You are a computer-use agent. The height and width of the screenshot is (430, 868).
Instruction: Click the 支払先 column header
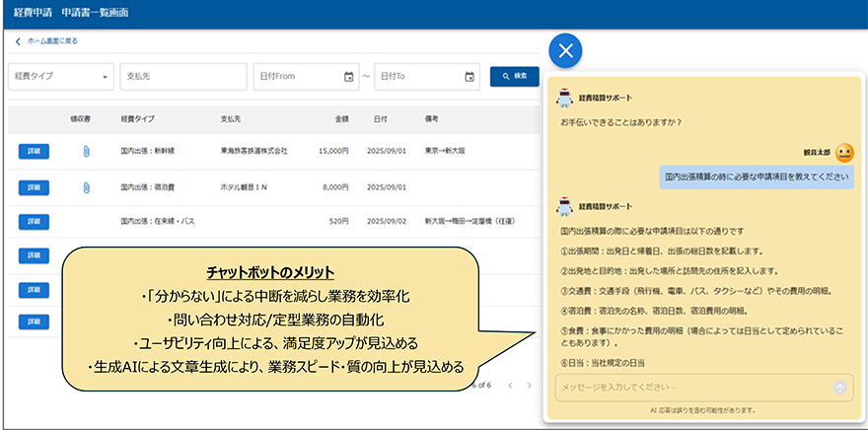[230, 119]
